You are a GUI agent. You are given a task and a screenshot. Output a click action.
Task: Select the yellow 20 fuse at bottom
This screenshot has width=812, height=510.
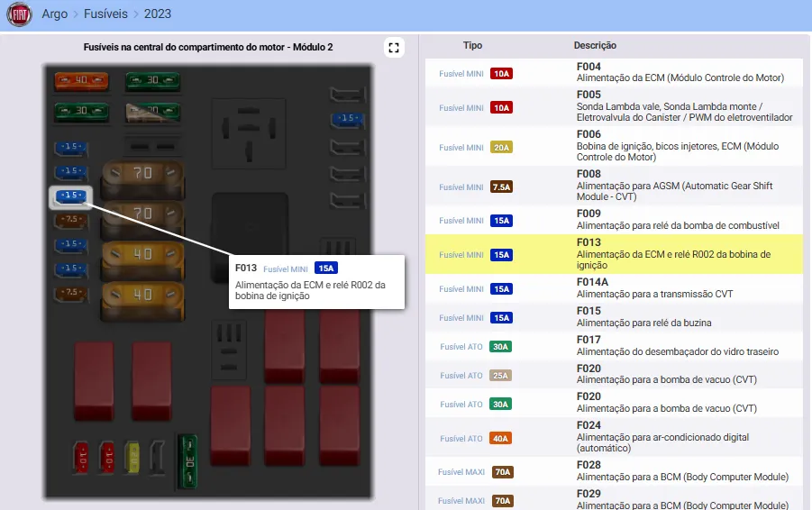coord(132,457)
